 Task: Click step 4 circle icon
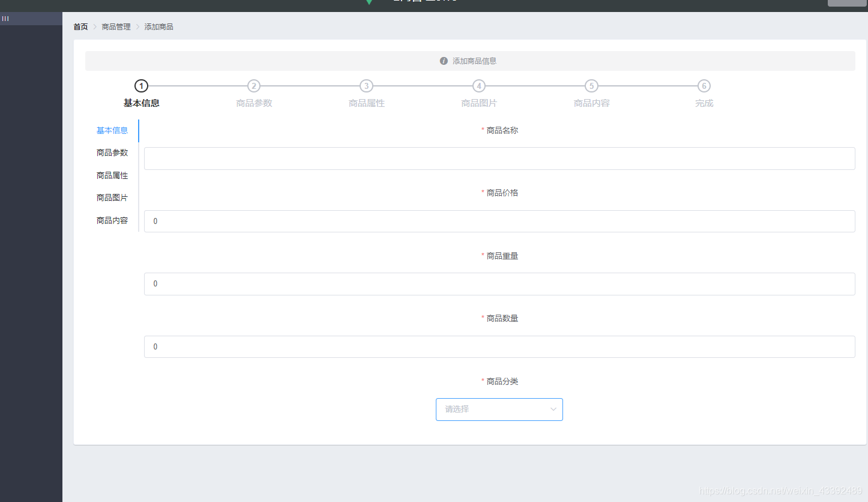(x=478, y=86)
